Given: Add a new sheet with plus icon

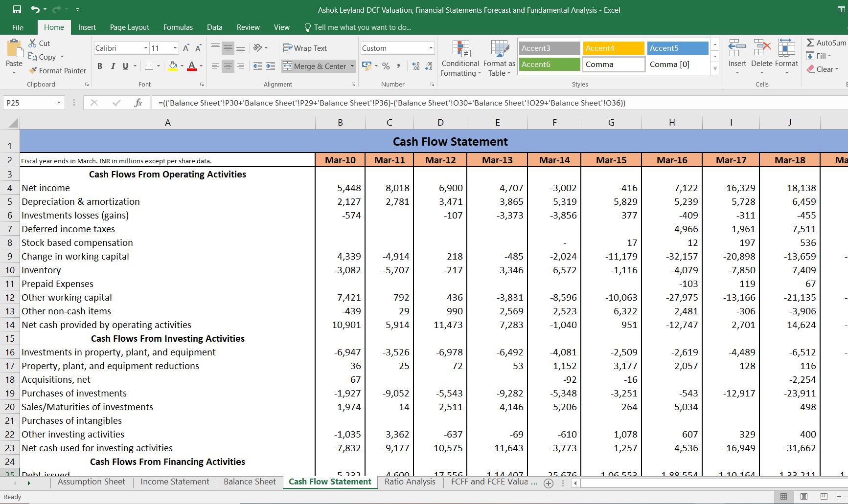Looking at the screenshot, I should pos(549,483).
